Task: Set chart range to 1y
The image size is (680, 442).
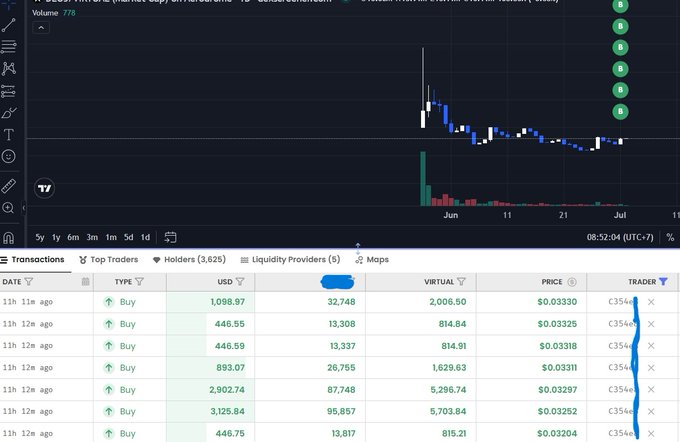Action: click(x=56, y=237)
